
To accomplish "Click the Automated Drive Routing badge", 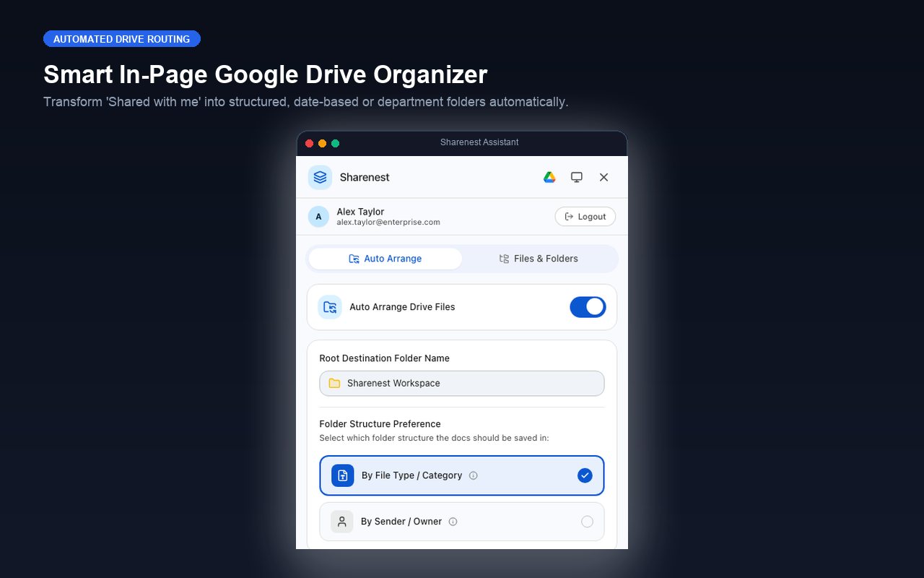I will coord(122,39).
